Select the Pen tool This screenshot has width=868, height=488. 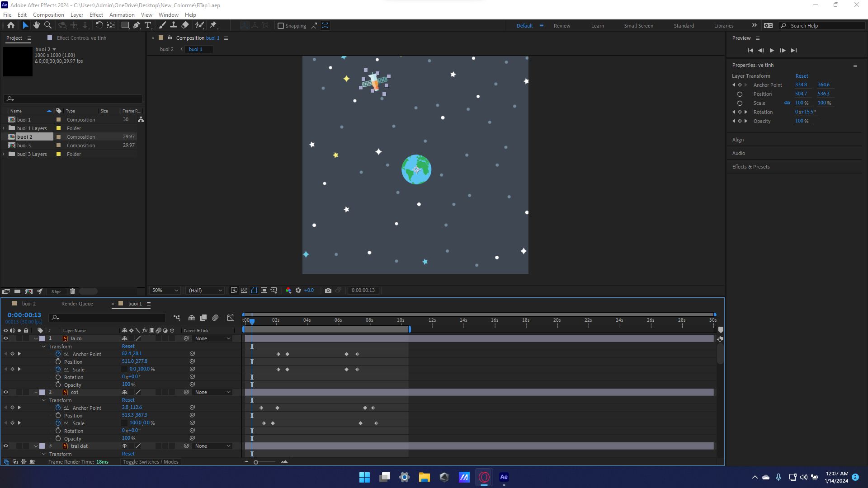pyautogui.click(x=136, y=25)
